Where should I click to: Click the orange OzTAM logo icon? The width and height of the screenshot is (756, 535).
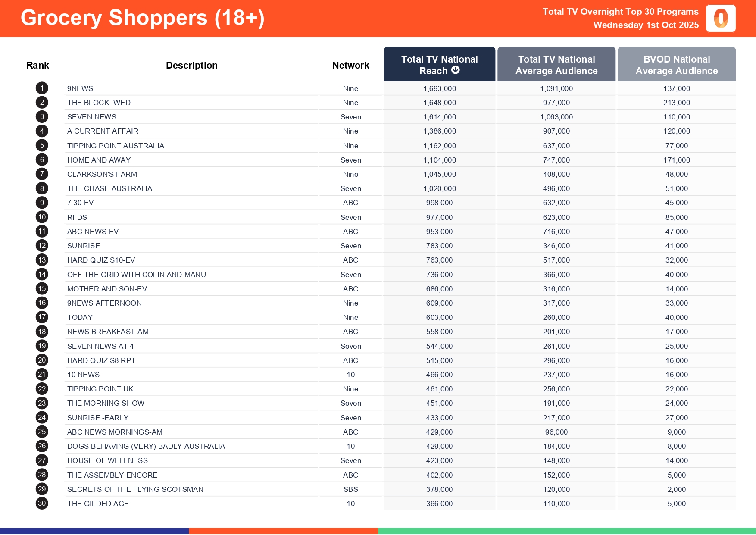(721, 19)
